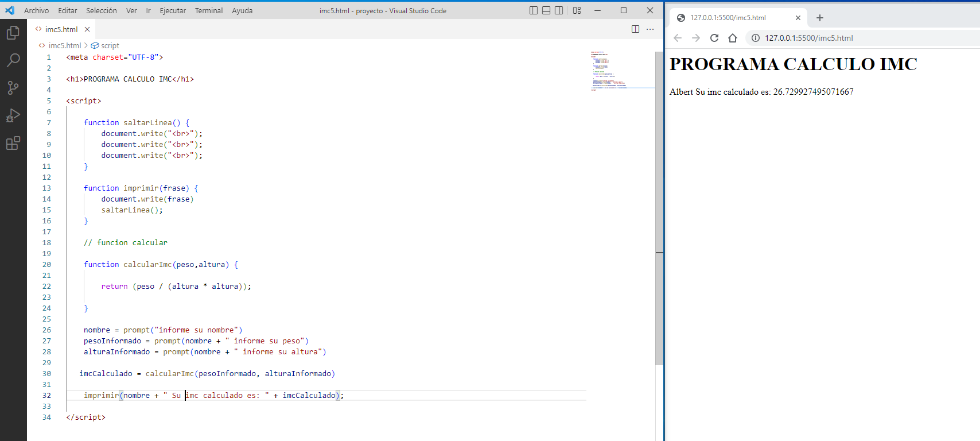Open Run and Debug view
Image resolution: width=980 pixels, height=441 pixels.
pyautogui.click(x=13, y=115)
